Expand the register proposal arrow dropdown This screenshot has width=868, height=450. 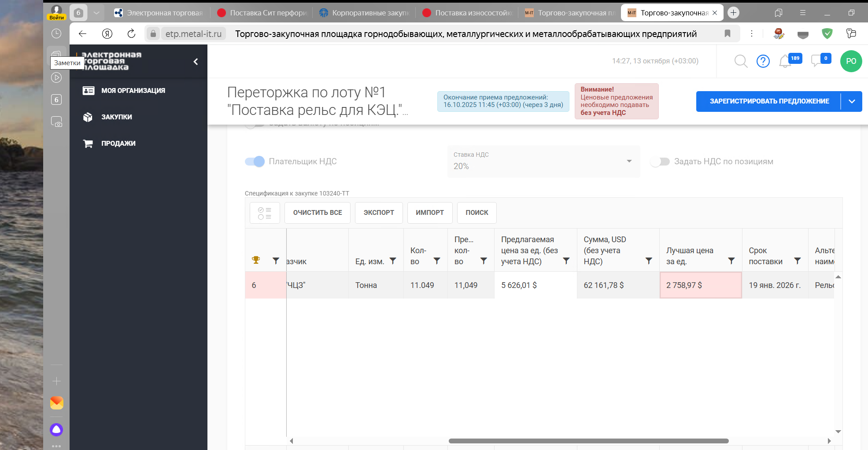click(x=852, y=101)
